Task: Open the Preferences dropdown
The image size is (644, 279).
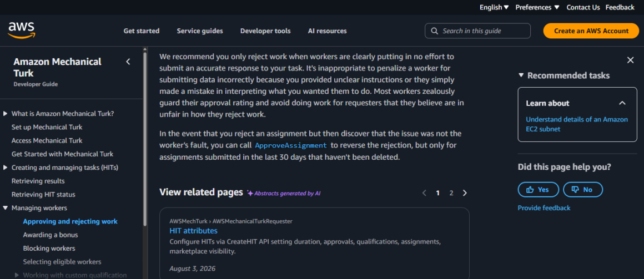Action: [537, 7]
